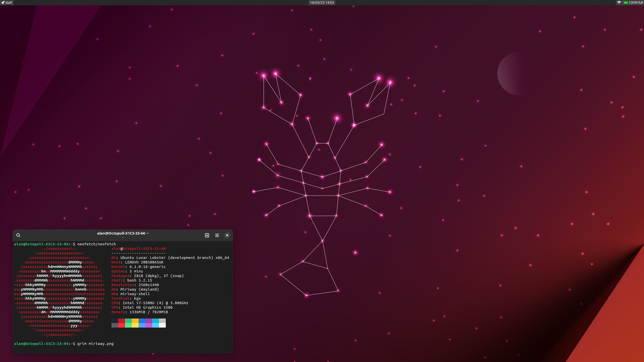Close the terminal window
The height and width of the screenshot is (362, 644).
[x=227, y=235]
